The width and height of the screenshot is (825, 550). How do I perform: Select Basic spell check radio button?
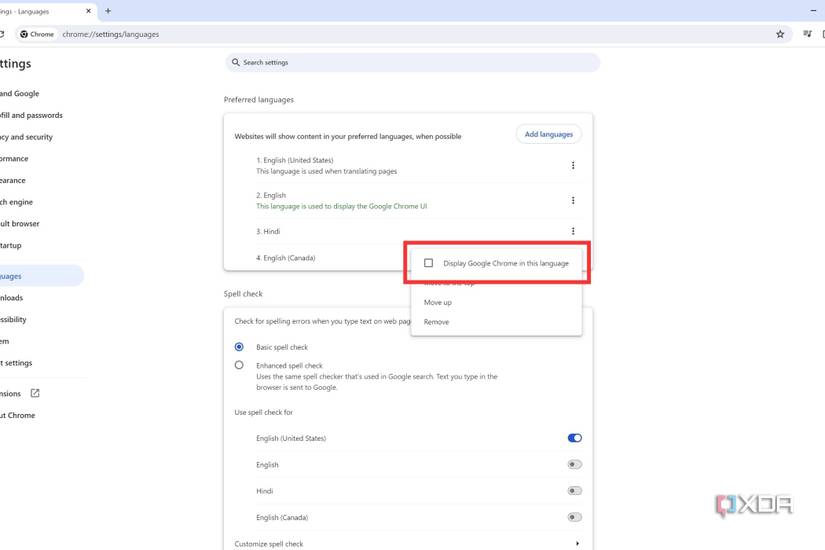point(239,347)
